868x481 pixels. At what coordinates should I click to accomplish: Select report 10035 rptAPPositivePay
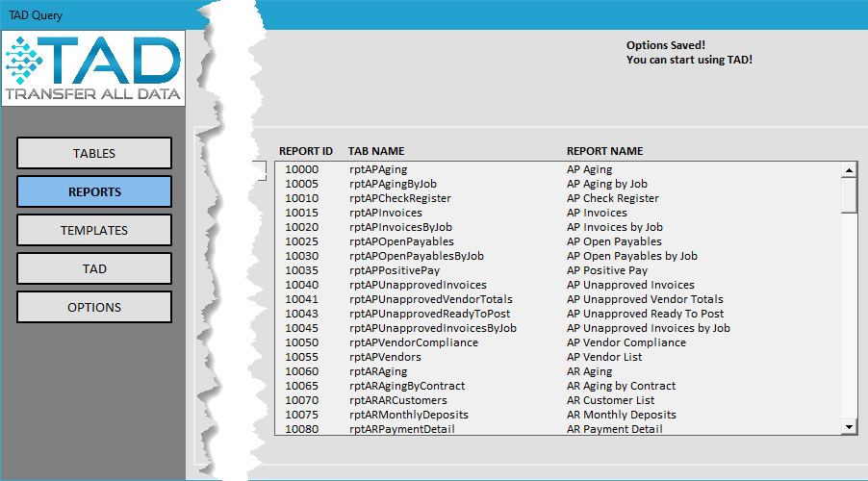coord(557,270)
